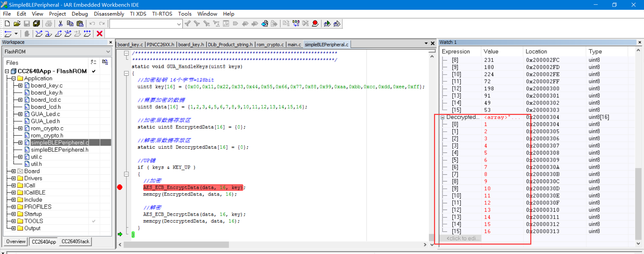
Task: Collapse the GUA_HandleKeys function fold marker
Action: 126,73
